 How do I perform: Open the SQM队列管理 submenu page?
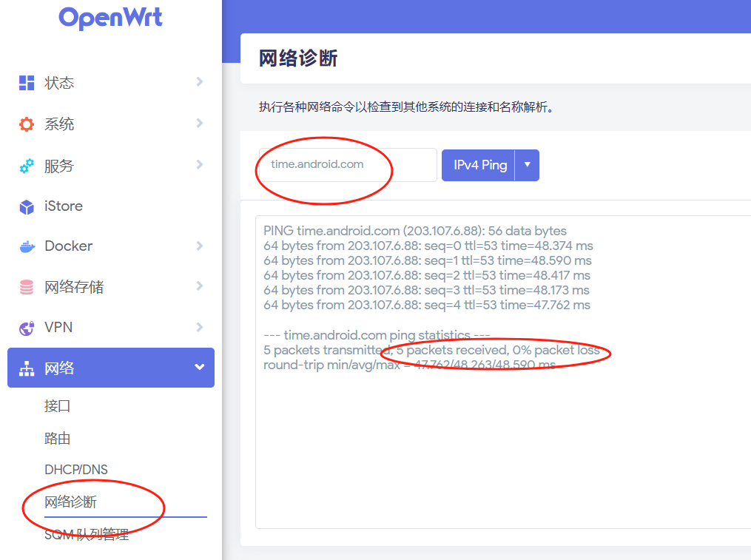point(87,534)
